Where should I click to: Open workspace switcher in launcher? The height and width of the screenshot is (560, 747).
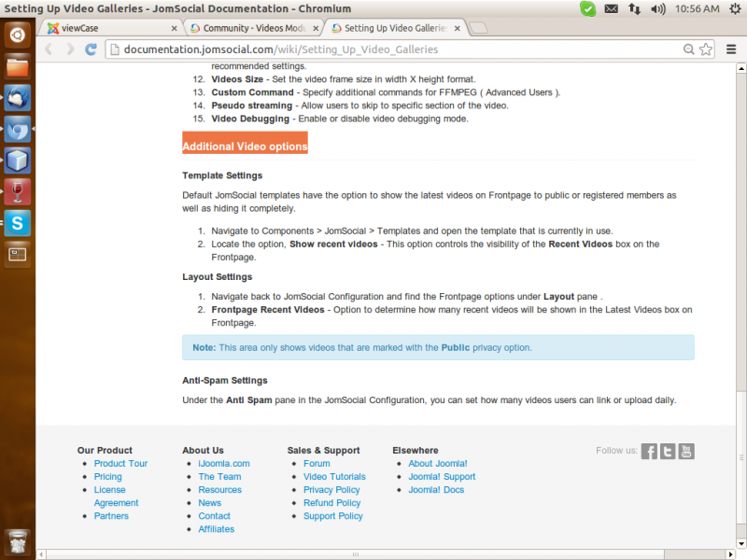pyautogui.click(x=18, y=254)
